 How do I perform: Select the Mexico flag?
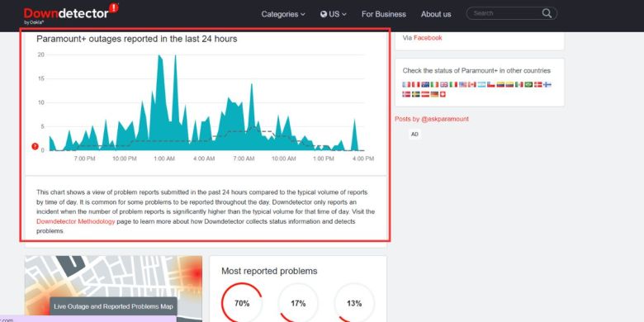click(x=519, y=84)
